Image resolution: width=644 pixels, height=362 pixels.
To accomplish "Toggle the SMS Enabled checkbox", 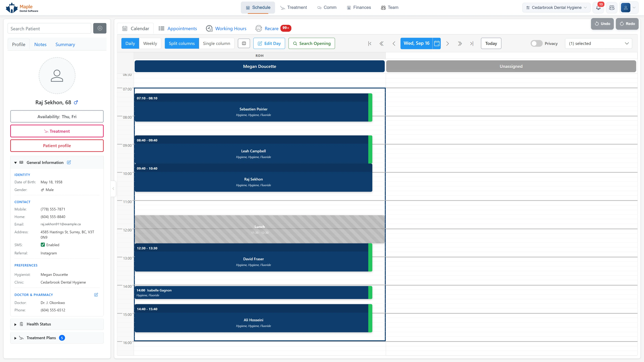I will point(43,245).
